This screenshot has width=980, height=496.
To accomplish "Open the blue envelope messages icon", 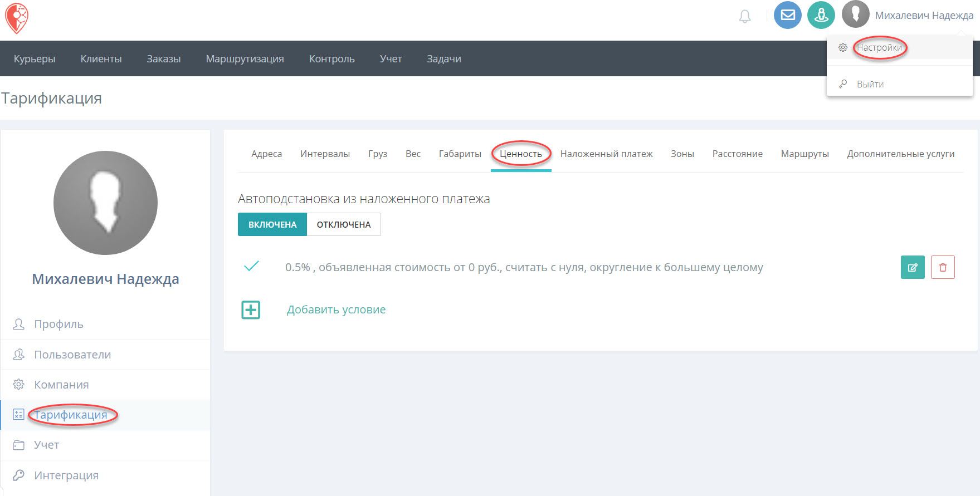I will point(788,15).
